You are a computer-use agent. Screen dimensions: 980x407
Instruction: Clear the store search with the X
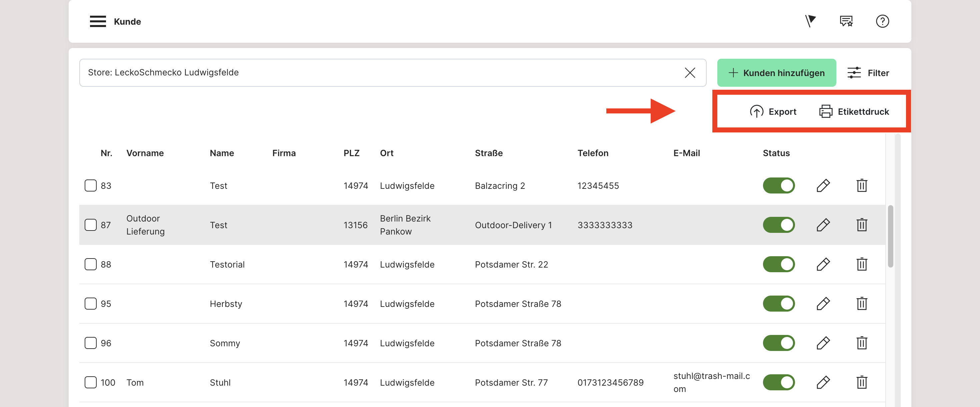tap(689, 73)
